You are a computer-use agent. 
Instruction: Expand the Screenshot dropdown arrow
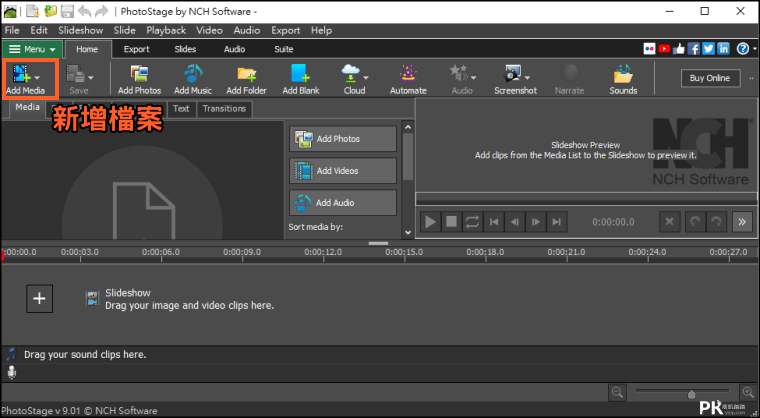click(x=527, y=77)
